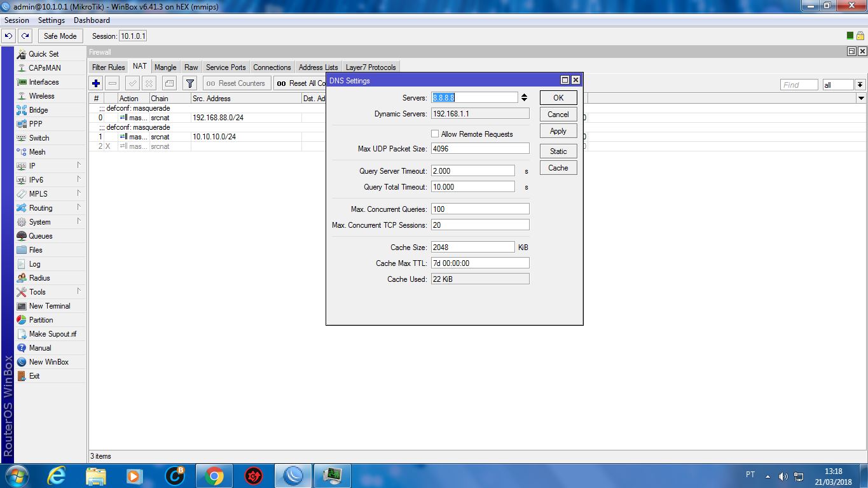Toggle Safe Mode on
Image resolution: width=868 pixels, height=488 pixels.
[x=60, y=36]
